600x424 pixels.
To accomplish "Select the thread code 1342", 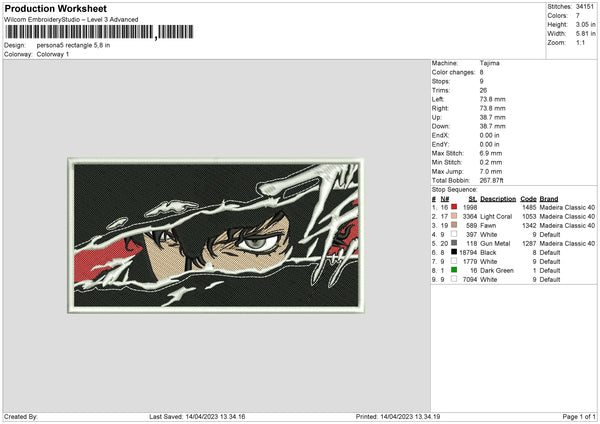I will [x=529, y=225].
